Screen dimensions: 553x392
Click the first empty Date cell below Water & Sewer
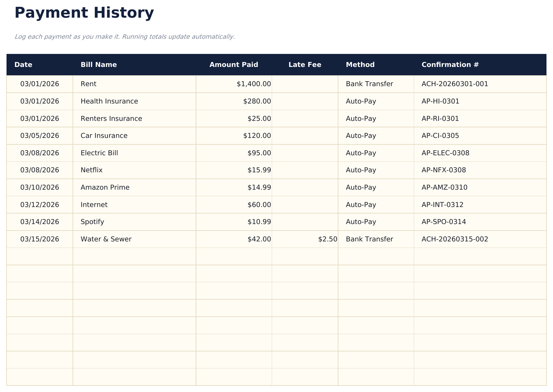click(40, 256)
